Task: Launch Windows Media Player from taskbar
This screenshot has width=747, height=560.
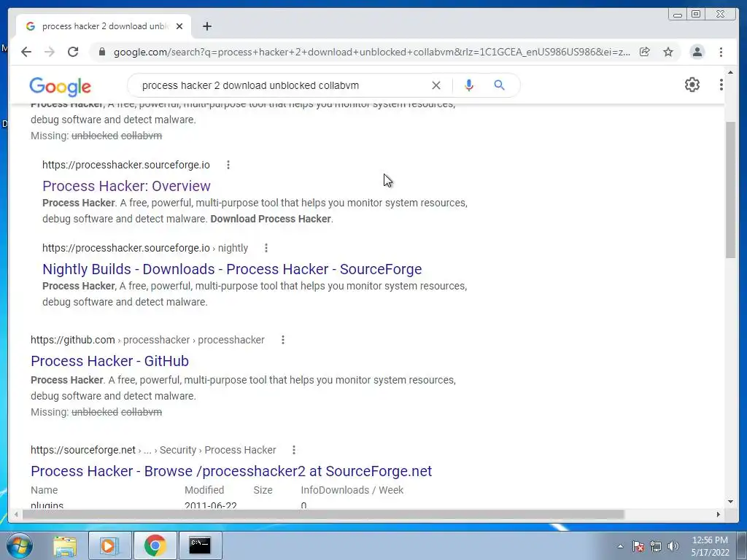Action: click(109, 545)
